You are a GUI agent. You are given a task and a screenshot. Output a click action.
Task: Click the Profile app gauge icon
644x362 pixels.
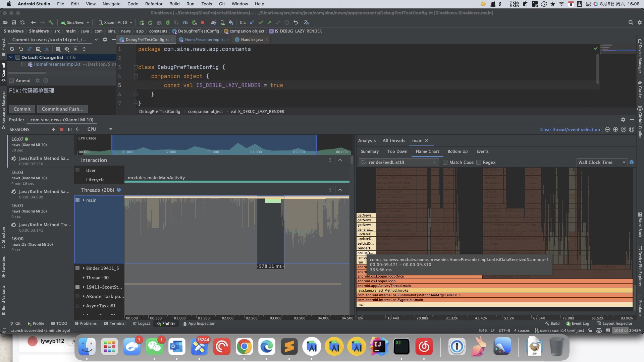(x=185, y=22)
